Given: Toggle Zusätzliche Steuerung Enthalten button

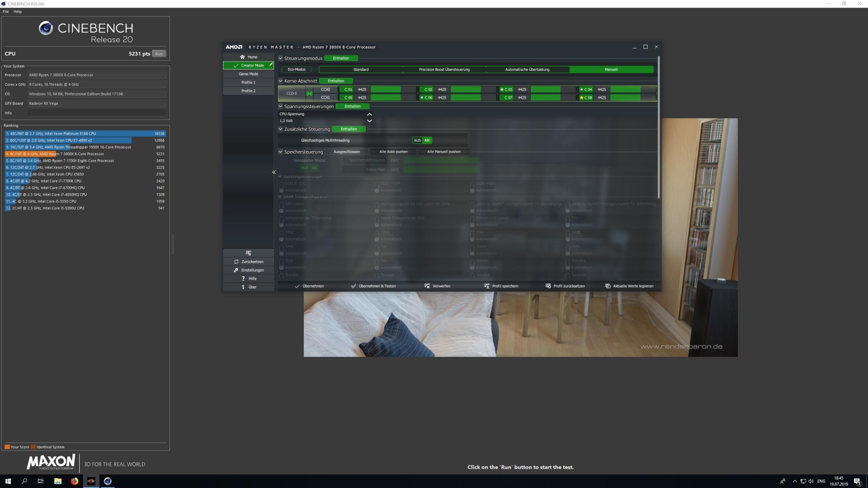Looking at the screenshot, I should tap(349, 129).
